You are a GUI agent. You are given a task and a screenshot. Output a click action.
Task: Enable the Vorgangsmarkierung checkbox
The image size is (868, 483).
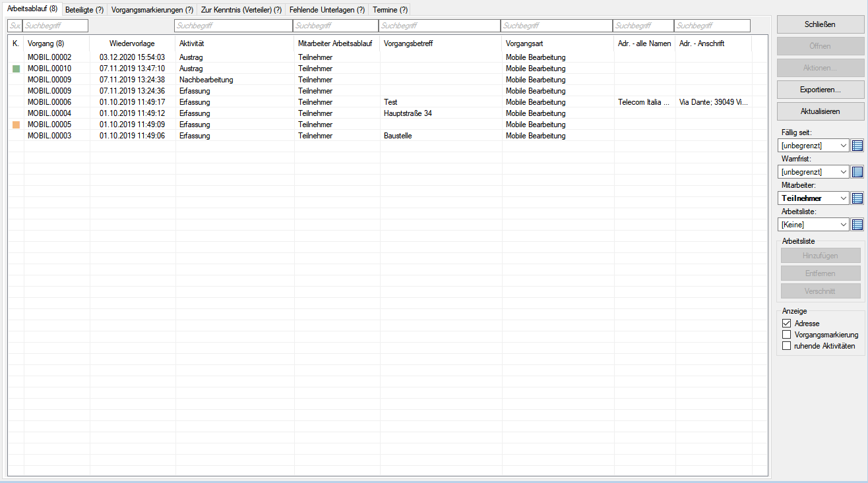pyautogui.click(x=786, y=335)
